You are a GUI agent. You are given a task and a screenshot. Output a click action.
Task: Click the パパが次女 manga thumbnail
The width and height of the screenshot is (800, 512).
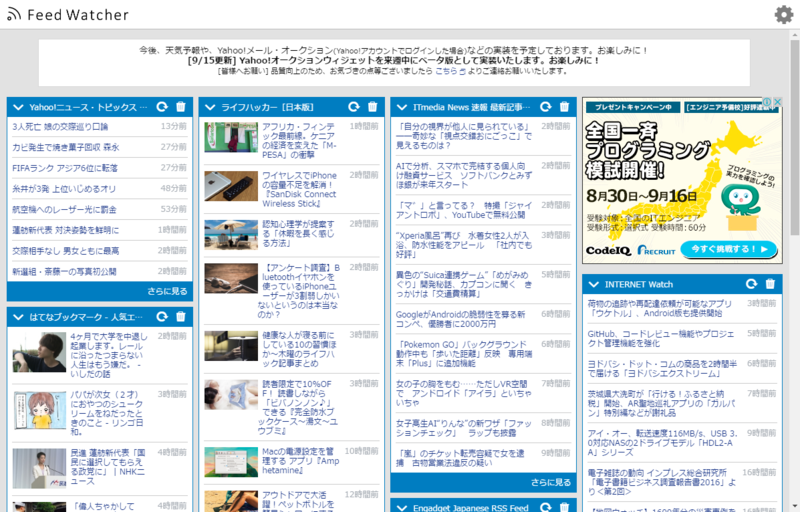(40, 411)
